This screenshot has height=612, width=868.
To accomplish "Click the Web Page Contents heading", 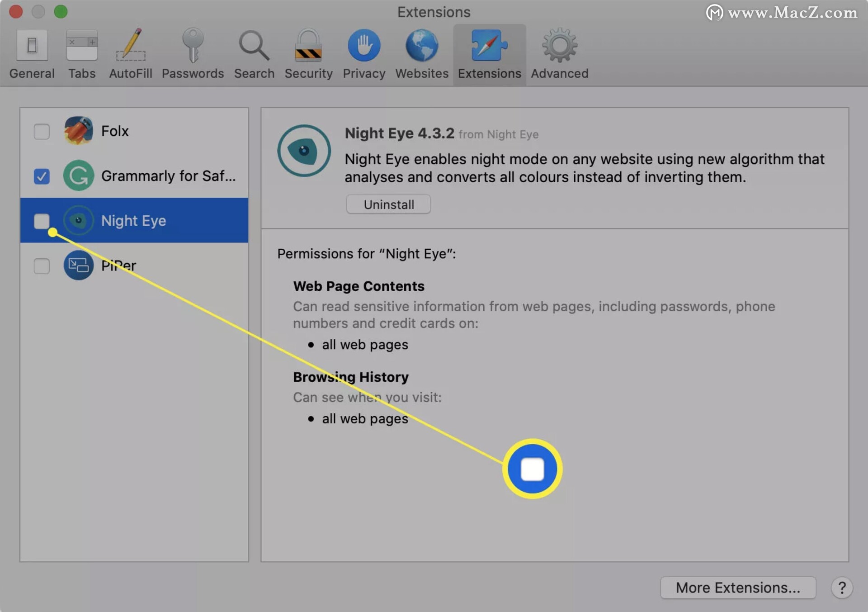I will tap(359, 286).
